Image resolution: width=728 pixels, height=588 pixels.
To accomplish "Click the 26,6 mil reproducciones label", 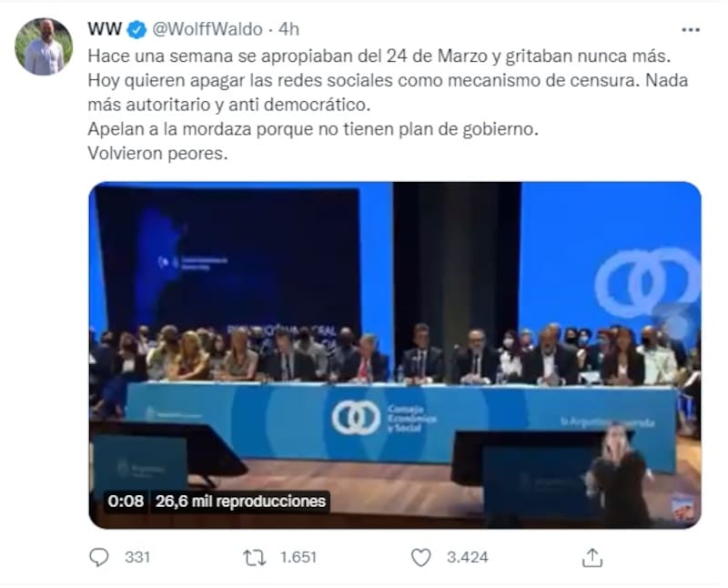I will [240, 502].
